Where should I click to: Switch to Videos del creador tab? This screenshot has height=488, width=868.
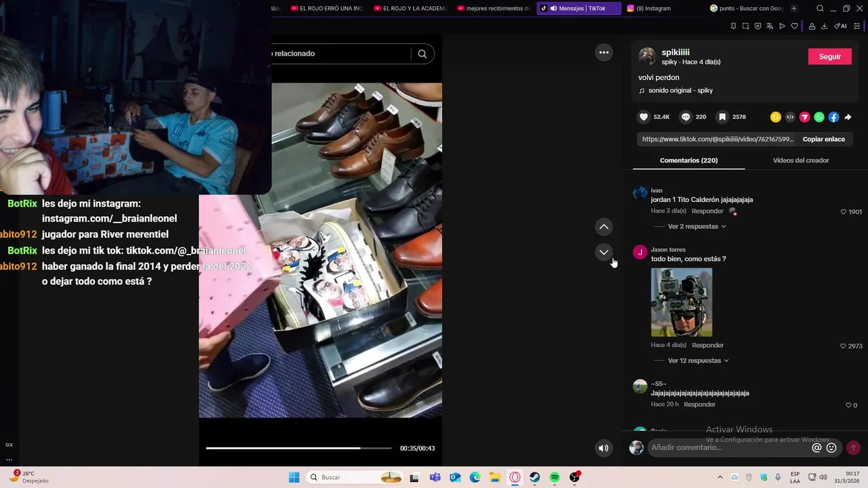pyautogui.click(x=801, y=161)
